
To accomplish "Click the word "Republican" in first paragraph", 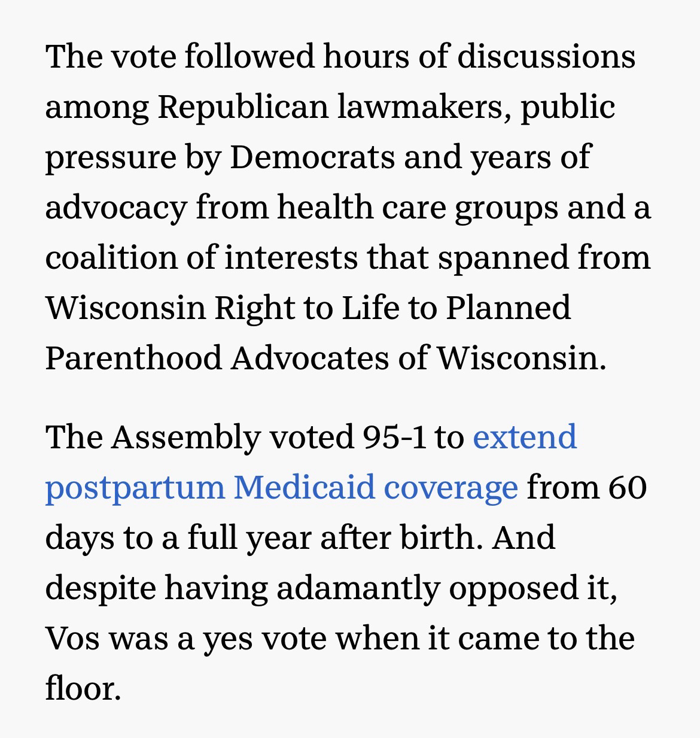I will [243, 107].
